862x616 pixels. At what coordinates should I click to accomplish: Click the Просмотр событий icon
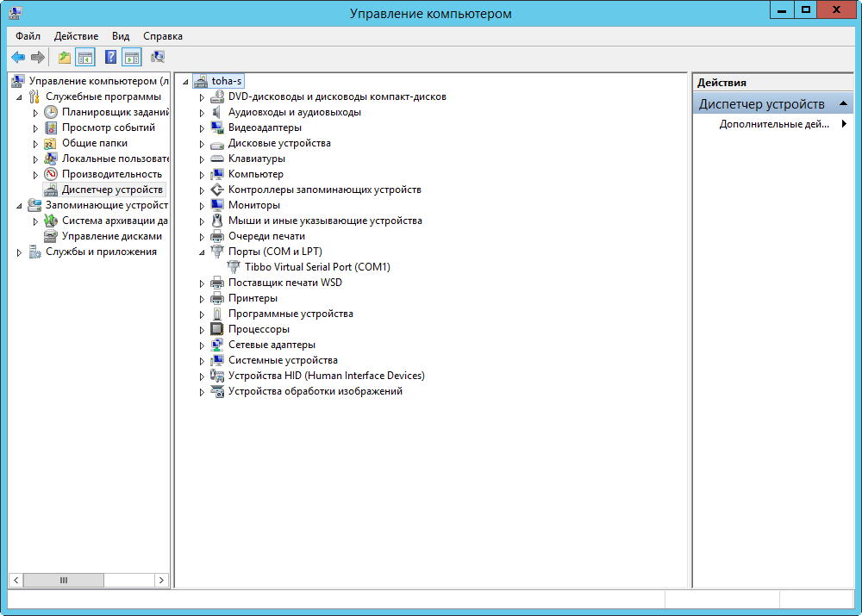point(51,128)
